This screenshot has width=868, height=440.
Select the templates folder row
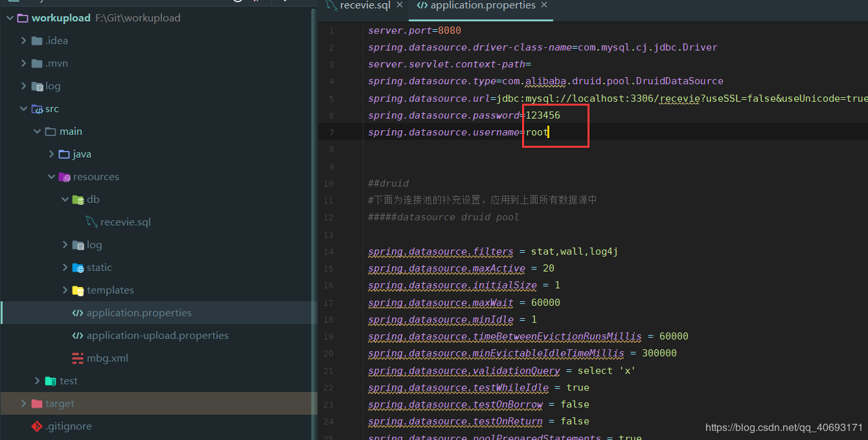159,290
